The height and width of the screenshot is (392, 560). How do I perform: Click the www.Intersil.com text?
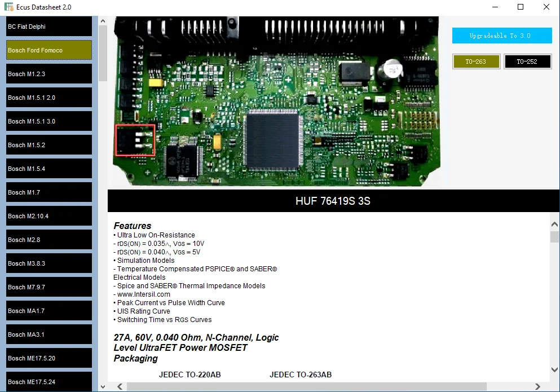tap(144, 294)
